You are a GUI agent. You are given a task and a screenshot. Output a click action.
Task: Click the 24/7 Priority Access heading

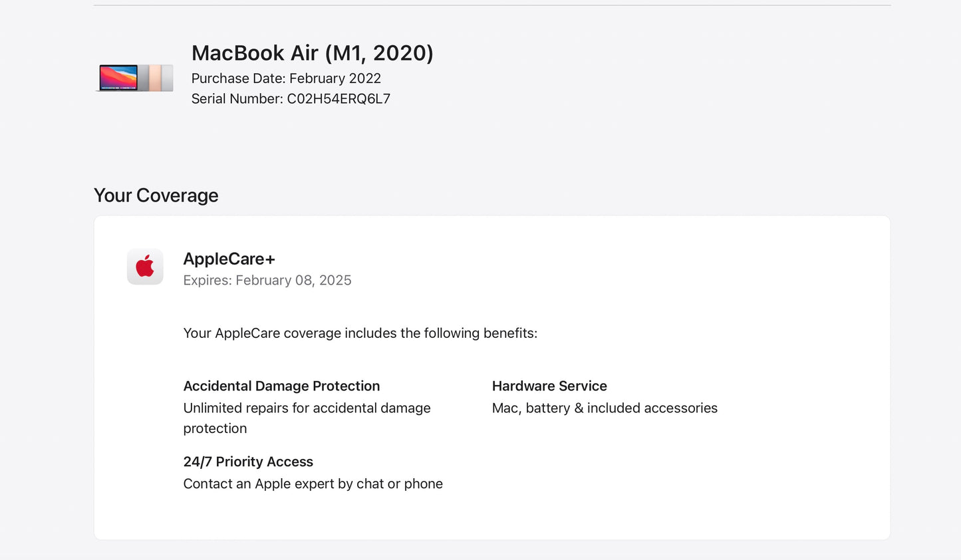[248, 462]
